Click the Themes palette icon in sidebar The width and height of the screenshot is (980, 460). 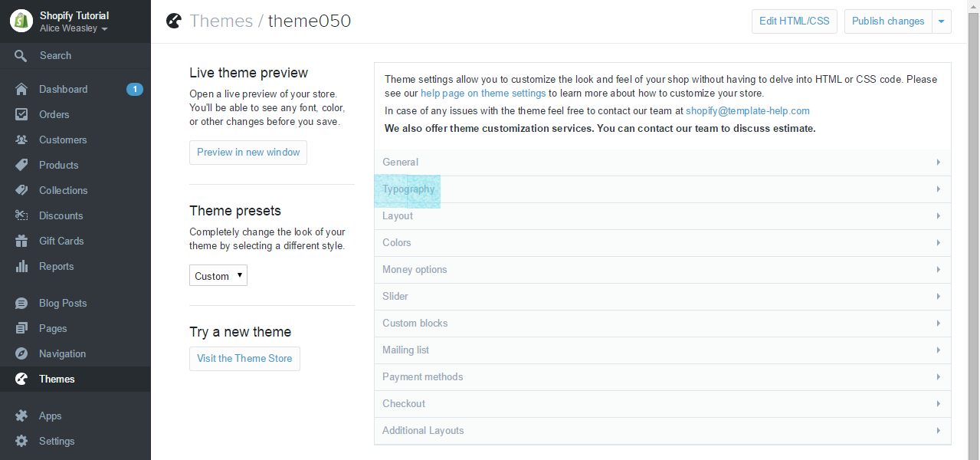point(21,379)
